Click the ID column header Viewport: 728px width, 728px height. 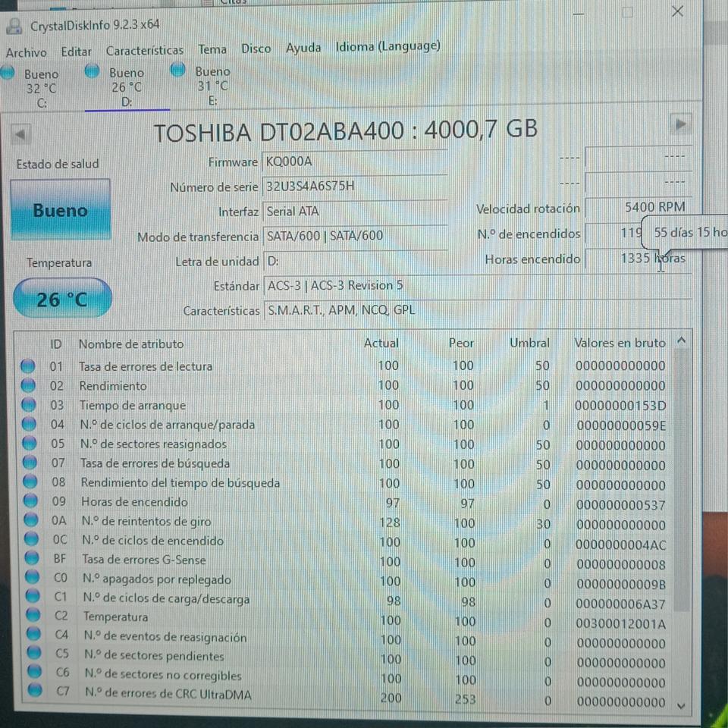[55, 344]
